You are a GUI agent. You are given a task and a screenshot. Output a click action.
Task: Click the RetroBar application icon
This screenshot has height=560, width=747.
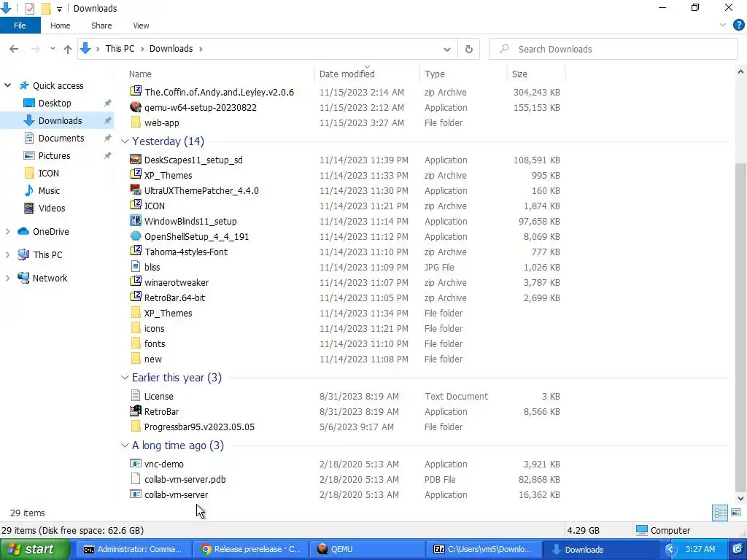[135, 411]
